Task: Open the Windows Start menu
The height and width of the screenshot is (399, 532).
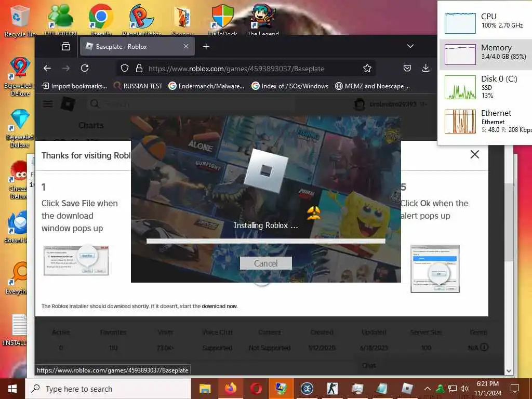Action: tap(12, 389)
